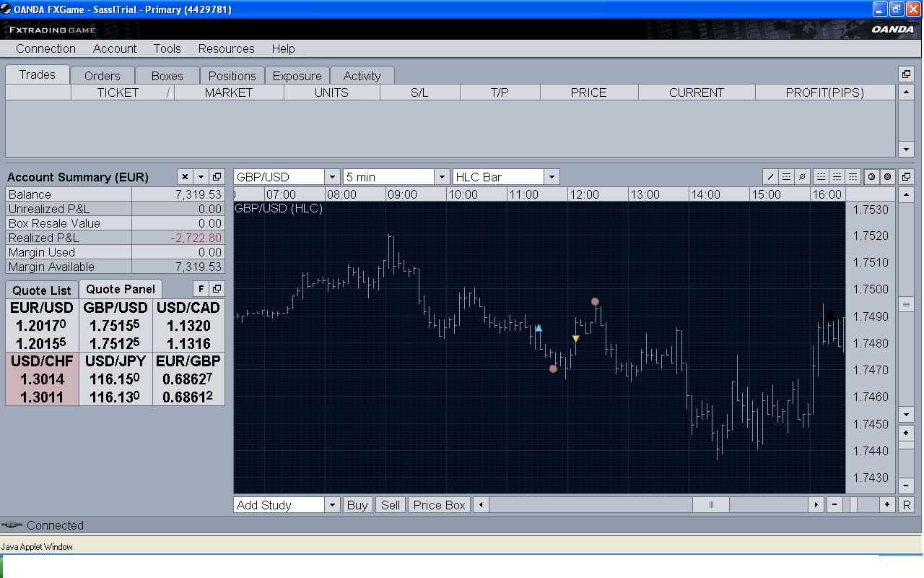Step chart timeline right arrow
Viewport: 924px width, 578px height.
816,505
